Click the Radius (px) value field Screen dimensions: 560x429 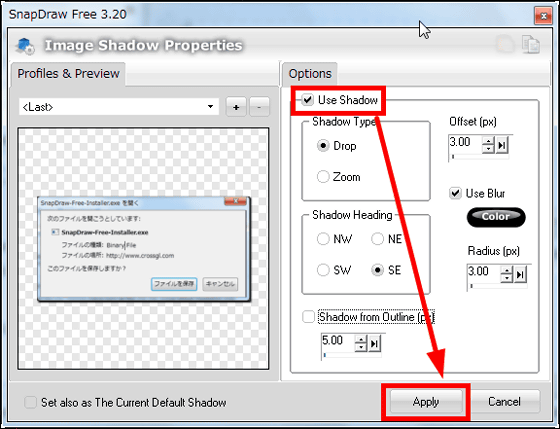484,271
